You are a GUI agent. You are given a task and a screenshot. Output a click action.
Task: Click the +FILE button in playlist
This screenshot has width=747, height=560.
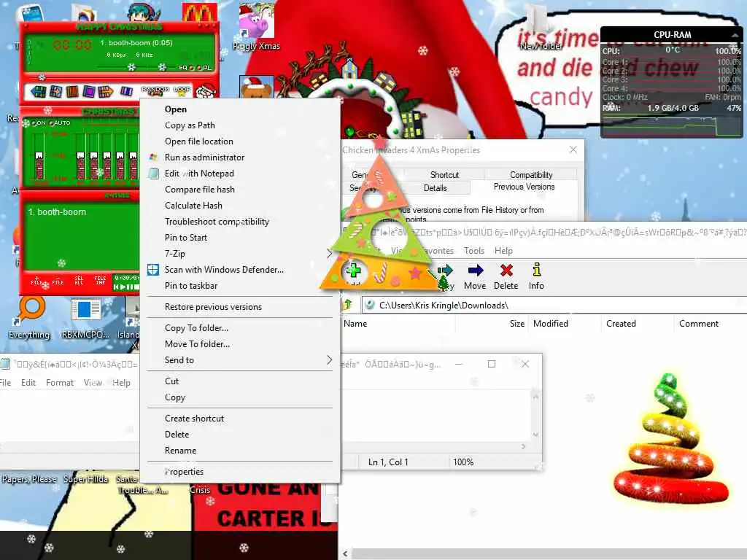click(x=36, y=281)
